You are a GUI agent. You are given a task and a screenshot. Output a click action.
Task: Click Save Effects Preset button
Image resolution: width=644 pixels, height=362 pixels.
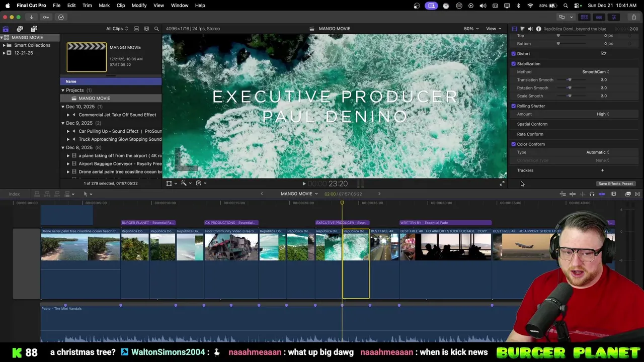tap(615, 184)
